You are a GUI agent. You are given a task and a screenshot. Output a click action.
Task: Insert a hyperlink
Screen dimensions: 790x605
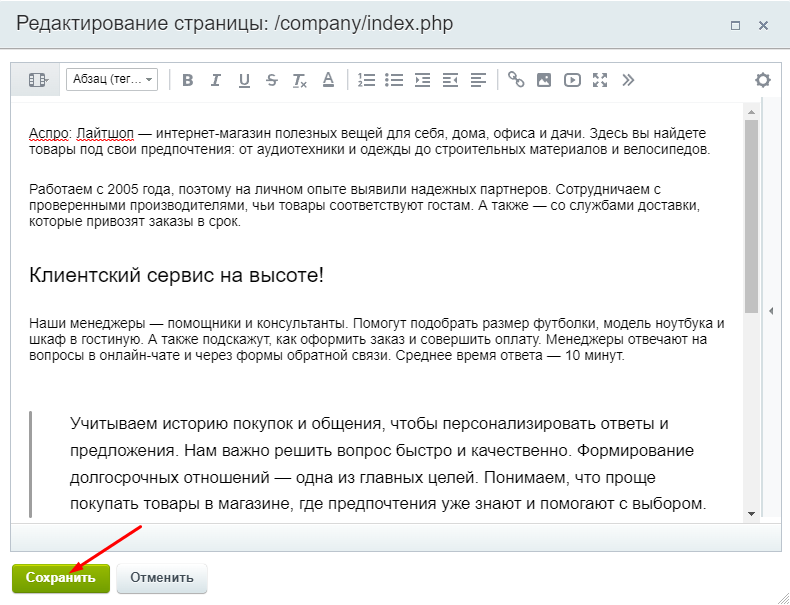pos(516,80)
